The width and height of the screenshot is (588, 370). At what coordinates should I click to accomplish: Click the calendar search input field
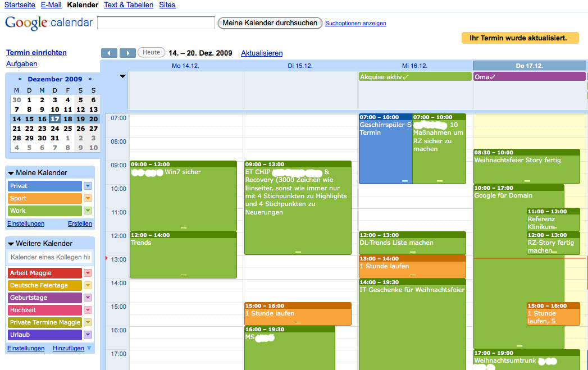tap(156, 23)
